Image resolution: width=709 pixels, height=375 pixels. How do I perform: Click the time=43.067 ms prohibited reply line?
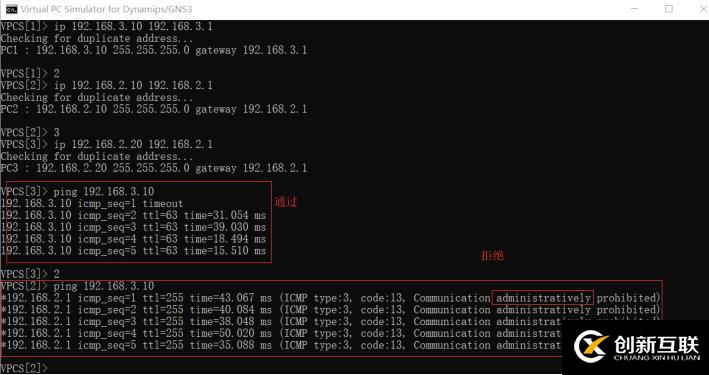pos(331,298)
